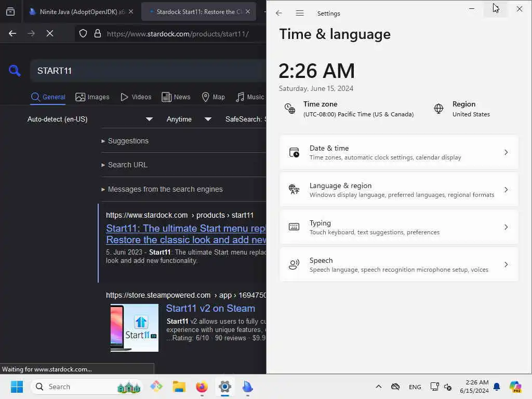
Task: Select the Videos search tab
Action: pos(136,97)
